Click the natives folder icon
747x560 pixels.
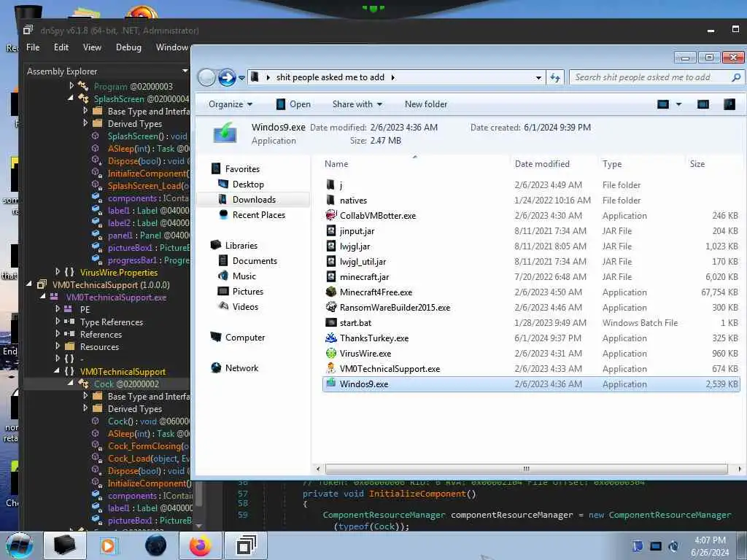click(x=330, y=200)
